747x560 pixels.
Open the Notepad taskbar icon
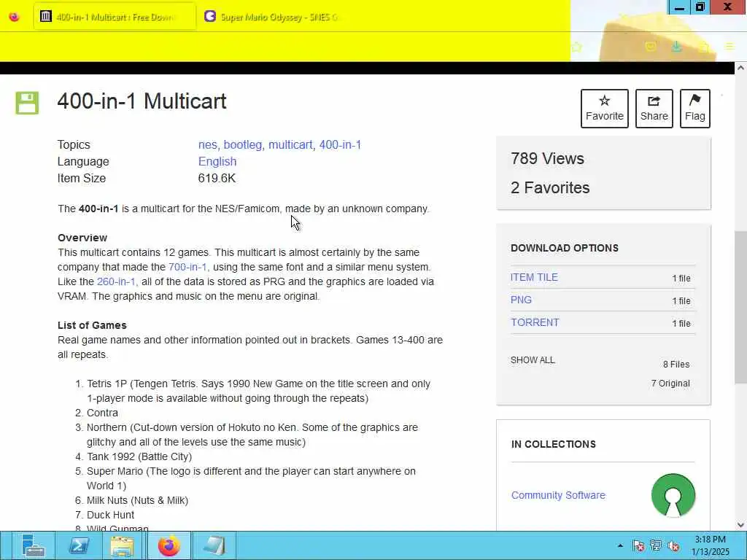[214, 545]
